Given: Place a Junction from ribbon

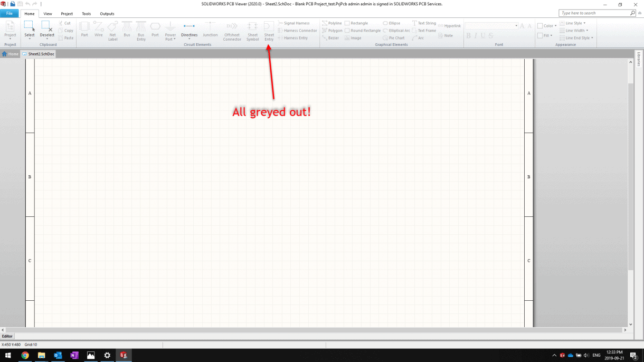Looking at the screenshot, I should 210,30.
